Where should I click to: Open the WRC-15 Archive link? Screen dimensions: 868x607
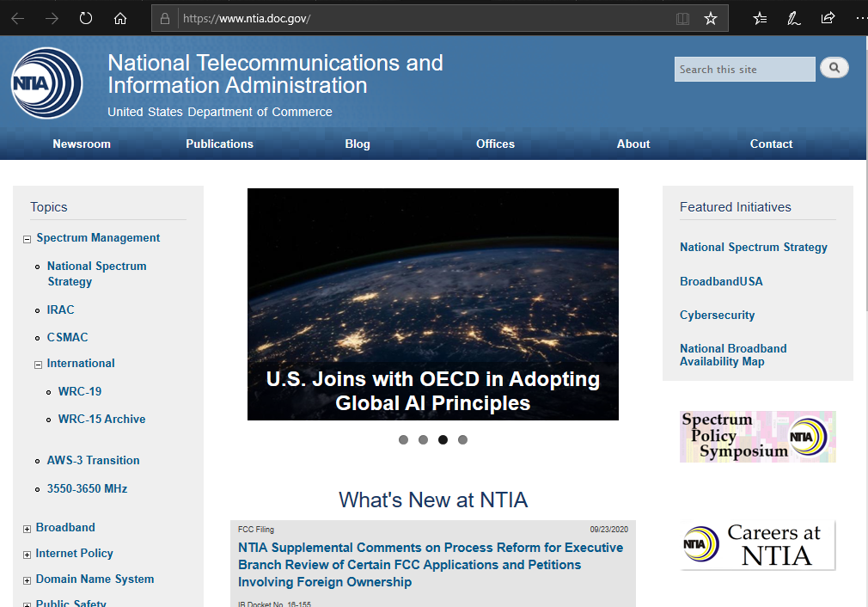(102, 420)
